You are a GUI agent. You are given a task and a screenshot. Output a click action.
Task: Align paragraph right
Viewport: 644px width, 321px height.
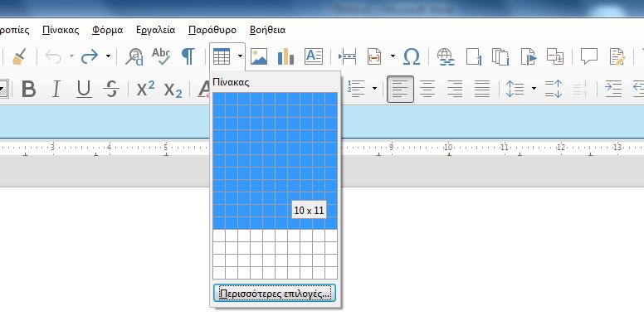(455, 89)
